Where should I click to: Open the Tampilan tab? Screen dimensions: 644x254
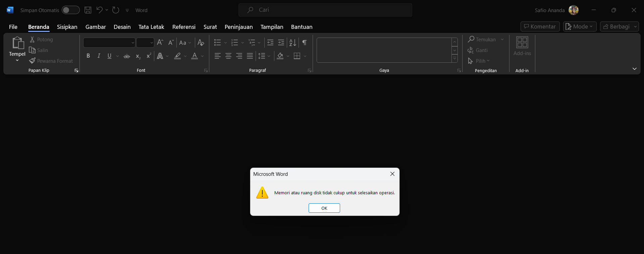[x=272, y=27]
